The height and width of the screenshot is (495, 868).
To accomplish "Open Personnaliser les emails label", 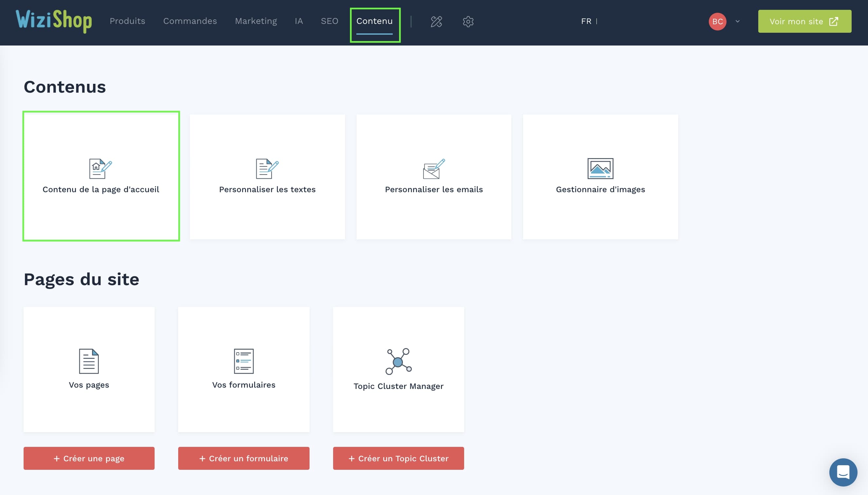I will pos(434,189).
